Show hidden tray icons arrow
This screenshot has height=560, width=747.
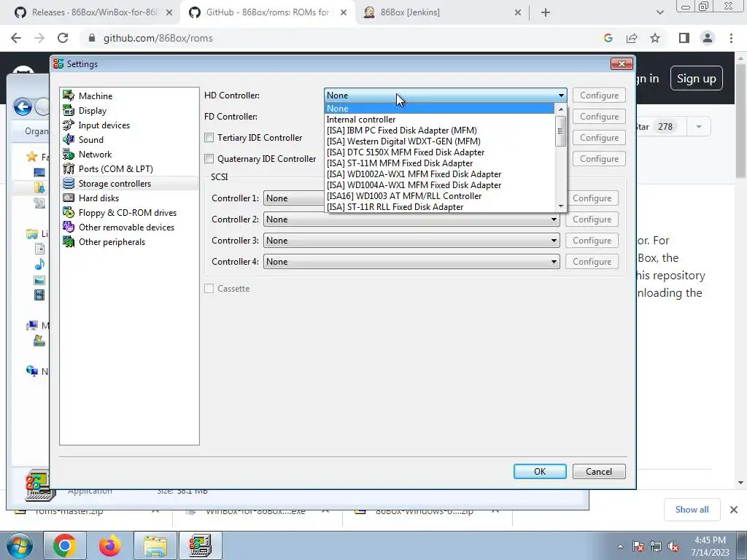click(620, 547)
